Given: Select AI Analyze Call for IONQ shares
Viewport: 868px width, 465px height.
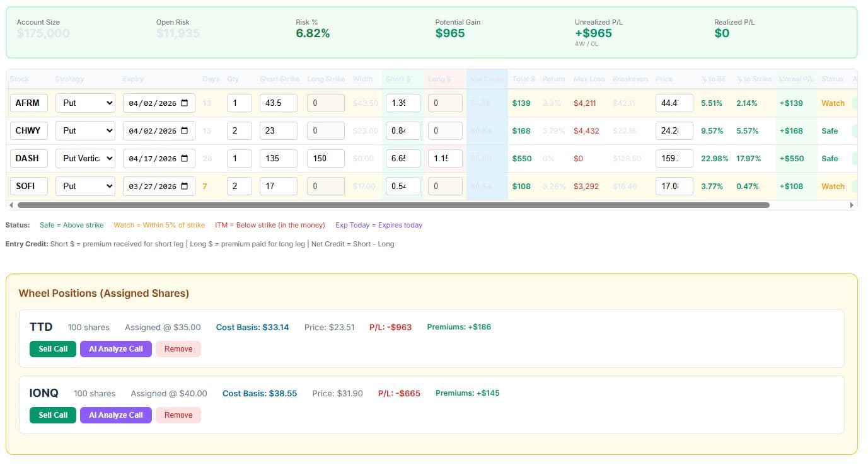Looking at the screenshot, I should [115, 415].
